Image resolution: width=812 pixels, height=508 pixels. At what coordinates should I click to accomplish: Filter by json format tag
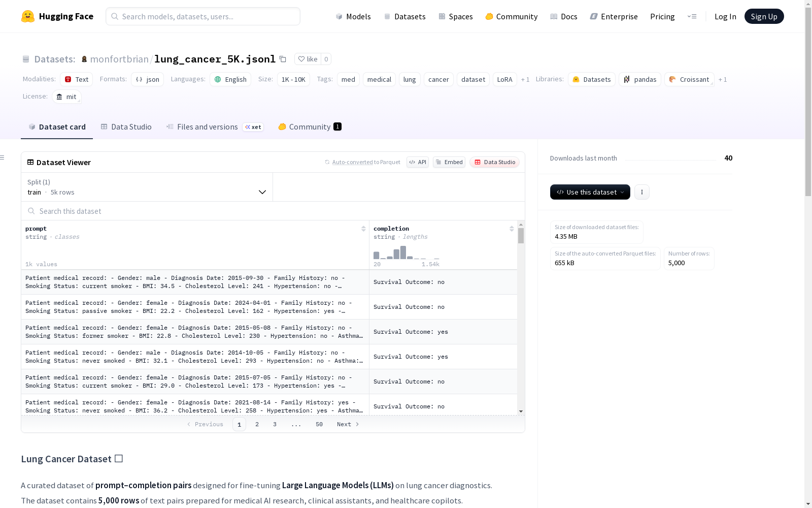pyautogui.click(x=147, y=79)
